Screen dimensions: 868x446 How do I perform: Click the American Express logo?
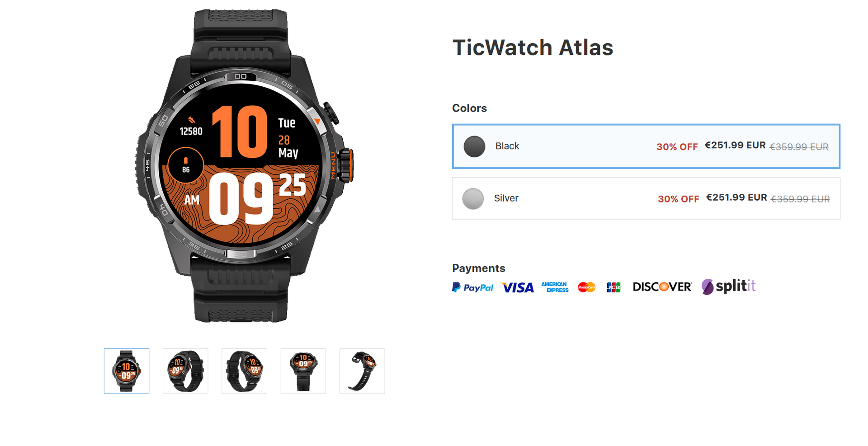tap(555, 287)
